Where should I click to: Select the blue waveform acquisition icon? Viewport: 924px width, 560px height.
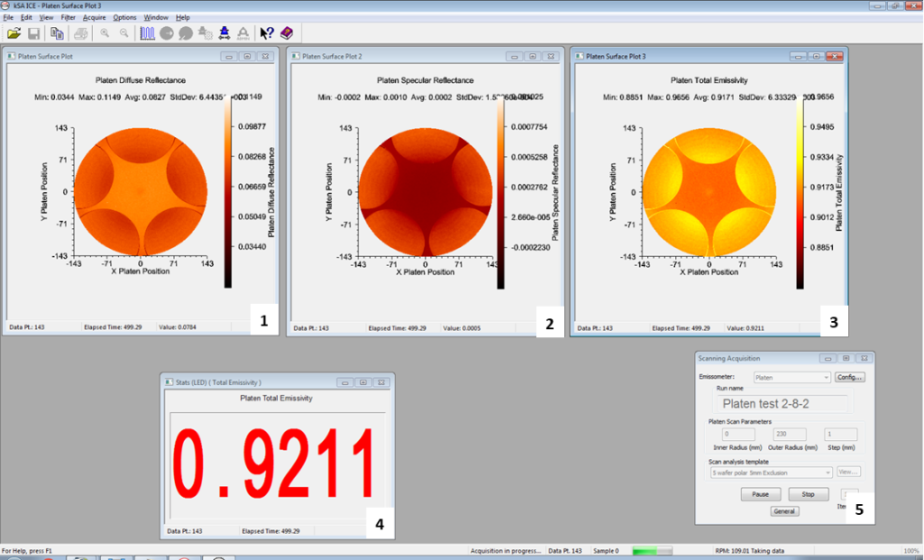click(x=147, y=33)
